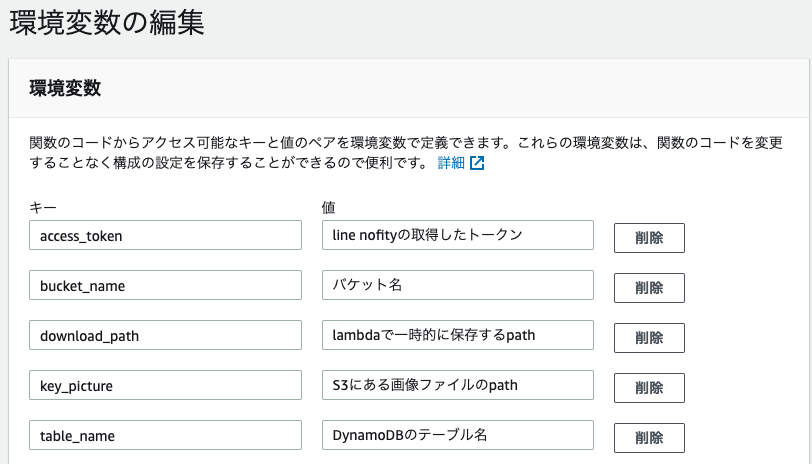Image resolution: width=812 pixels, height=464 pixels.
Task: Edit the download_path key field
Action: tap(165, 335)
